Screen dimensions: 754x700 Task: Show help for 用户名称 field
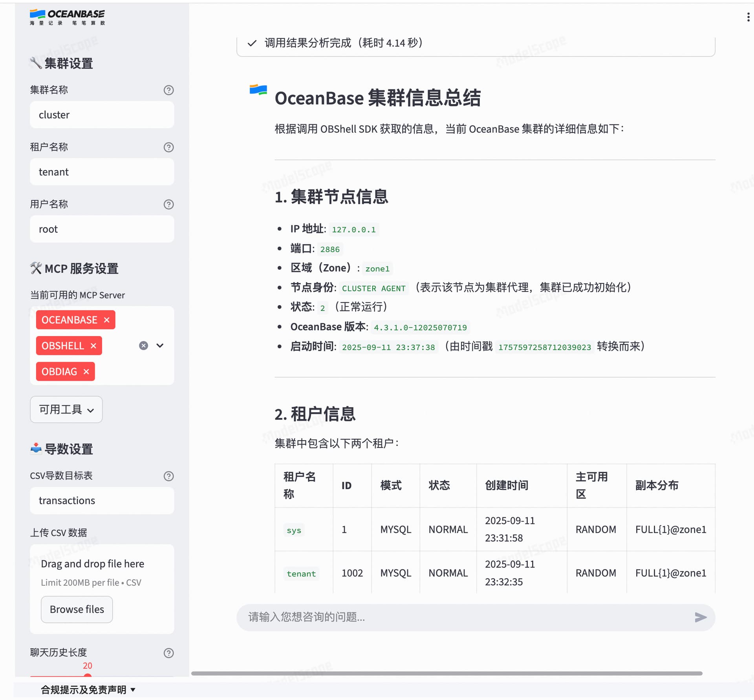168,204
